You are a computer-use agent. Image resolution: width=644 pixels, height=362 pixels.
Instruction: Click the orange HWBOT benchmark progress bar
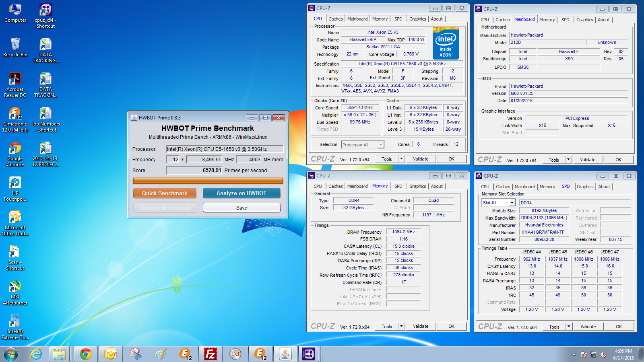[x=208, y=181]
